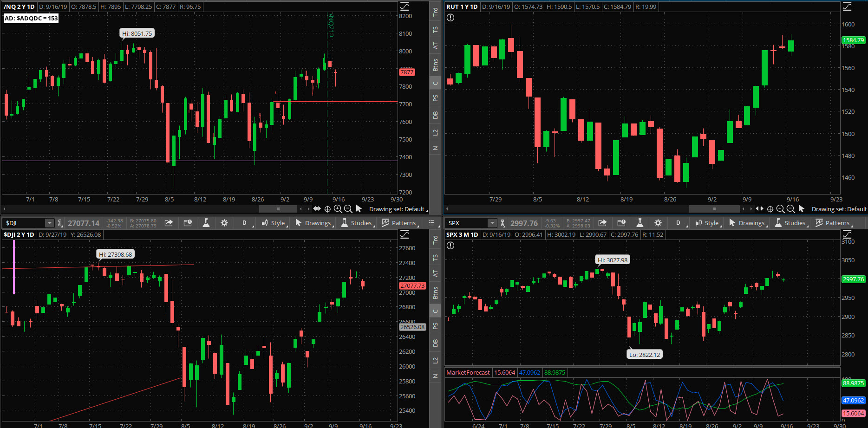868x428 pixels.
Task: Click expand-axis arrows icon under /NQ chart
Action: tap(317, 209)
